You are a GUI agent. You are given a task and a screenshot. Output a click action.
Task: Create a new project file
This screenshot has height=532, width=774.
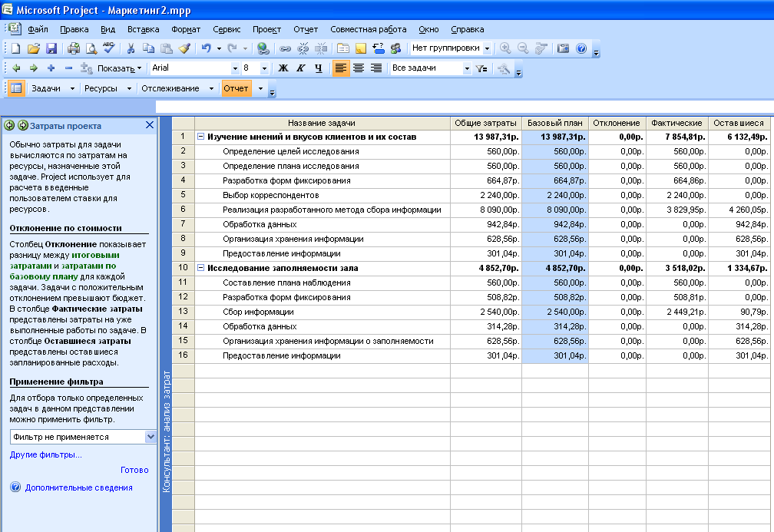click(x=15, y=48)
